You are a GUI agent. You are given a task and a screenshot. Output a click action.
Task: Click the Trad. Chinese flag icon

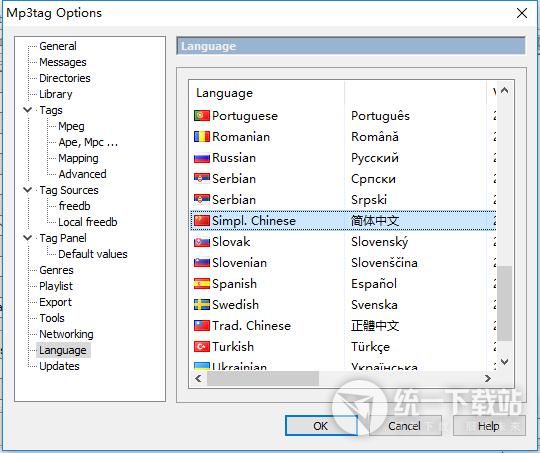(x=202, y=326)
